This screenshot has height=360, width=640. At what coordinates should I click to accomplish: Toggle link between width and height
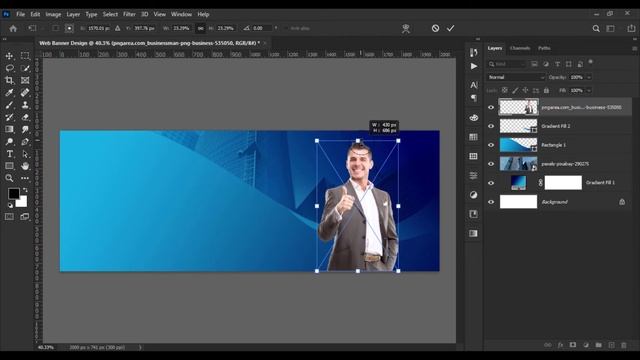[x=200, y=28]
